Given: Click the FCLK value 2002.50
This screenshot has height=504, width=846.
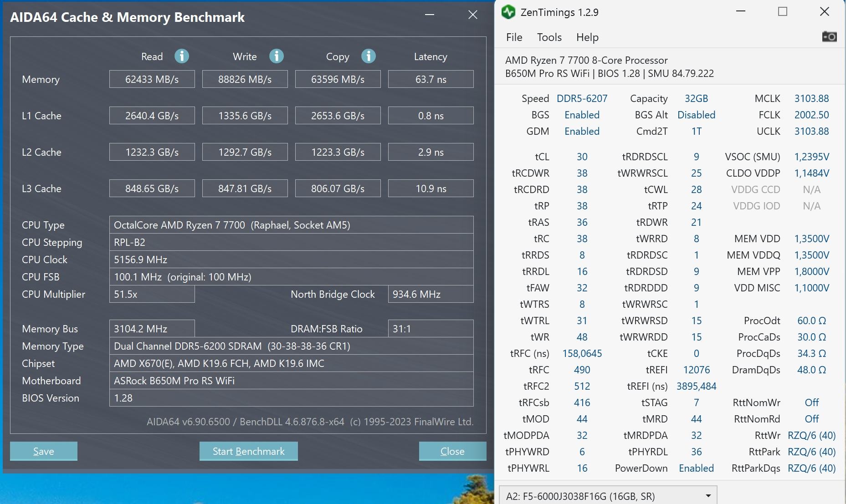Looking at the screenshot, I should (812, 115).
